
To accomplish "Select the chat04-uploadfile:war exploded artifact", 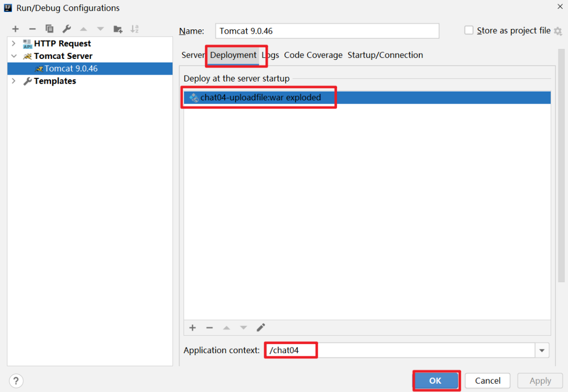I will 260,97.
